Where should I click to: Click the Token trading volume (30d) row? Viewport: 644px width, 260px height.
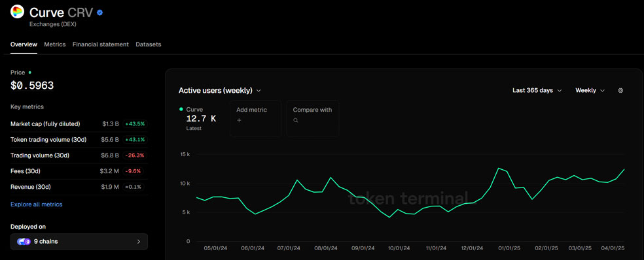79,139
